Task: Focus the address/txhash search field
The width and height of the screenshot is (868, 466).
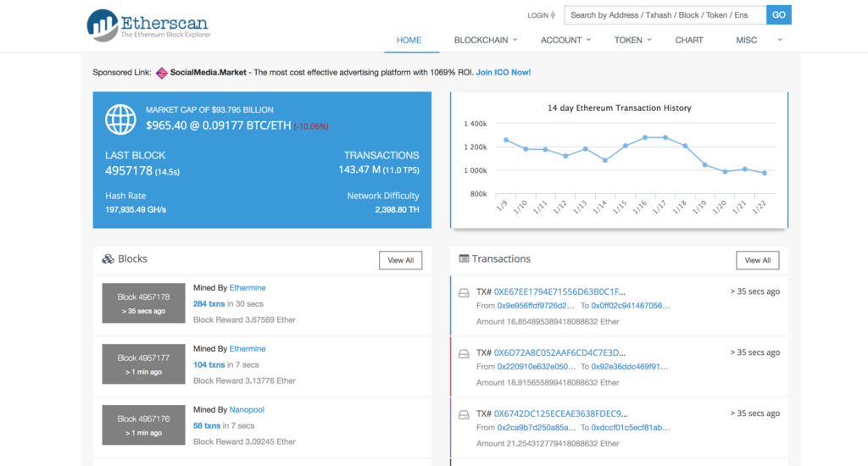Action: click(665, 15)
